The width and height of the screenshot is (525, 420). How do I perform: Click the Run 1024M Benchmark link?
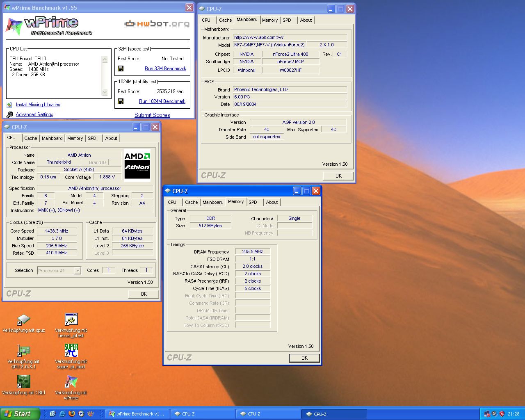162,101
